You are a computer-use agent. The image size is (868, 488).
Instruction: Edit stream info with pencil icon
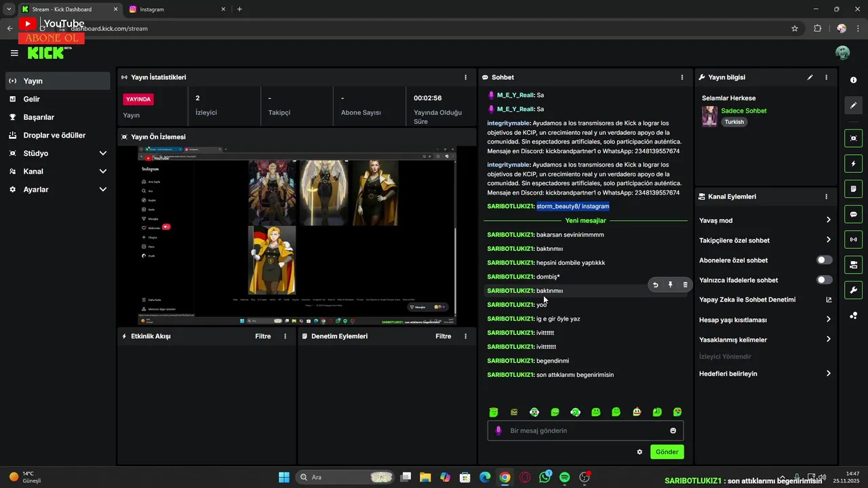[810, 77]
